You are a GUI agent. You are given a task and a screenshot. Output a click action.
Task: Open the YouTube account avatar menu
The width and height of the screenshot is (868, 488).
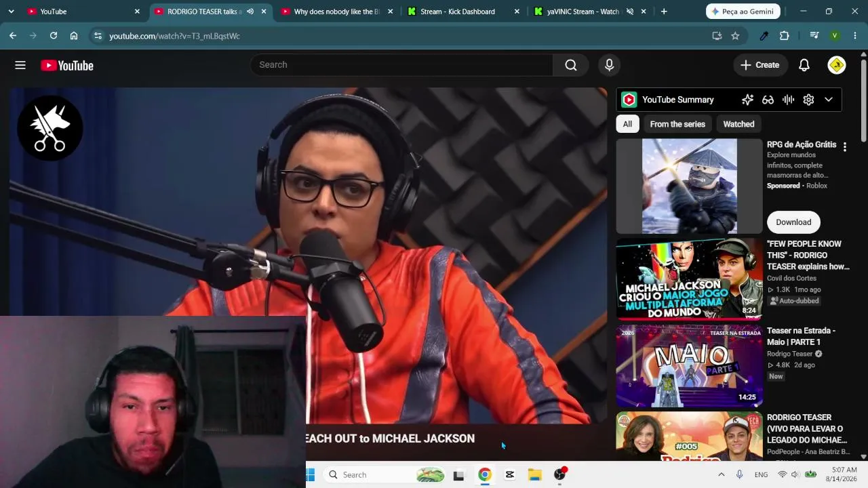(837, 65)
